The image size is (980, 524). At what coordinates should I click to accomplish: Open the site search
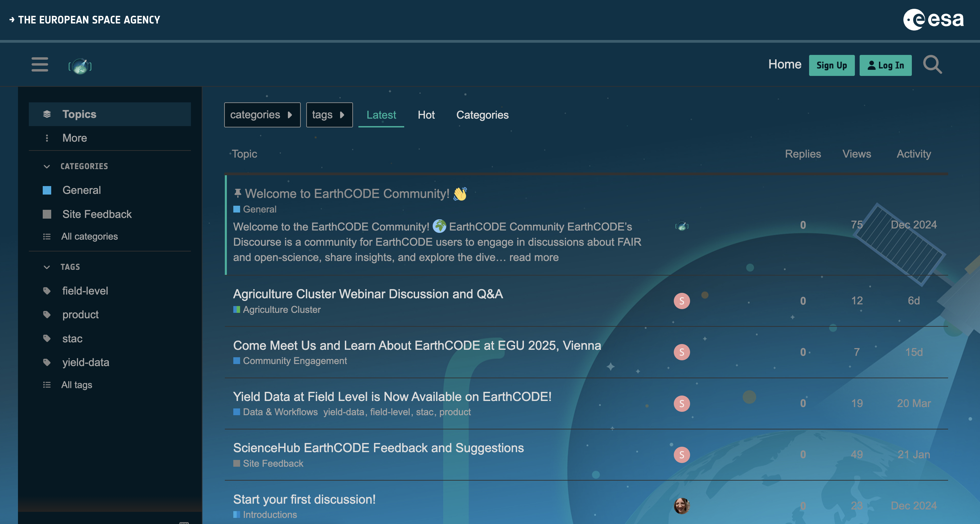click(932, 65)
